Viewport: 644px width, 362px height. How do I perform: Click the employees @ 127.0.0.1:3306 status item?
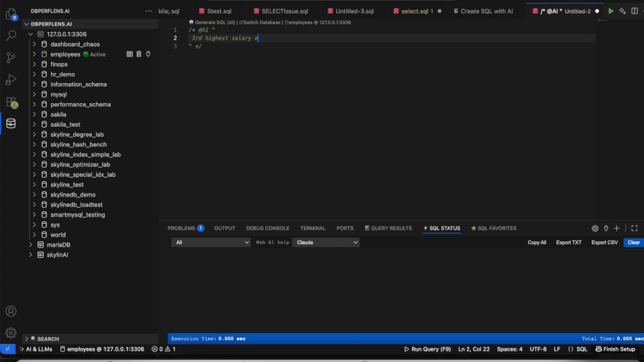(102, 349)
